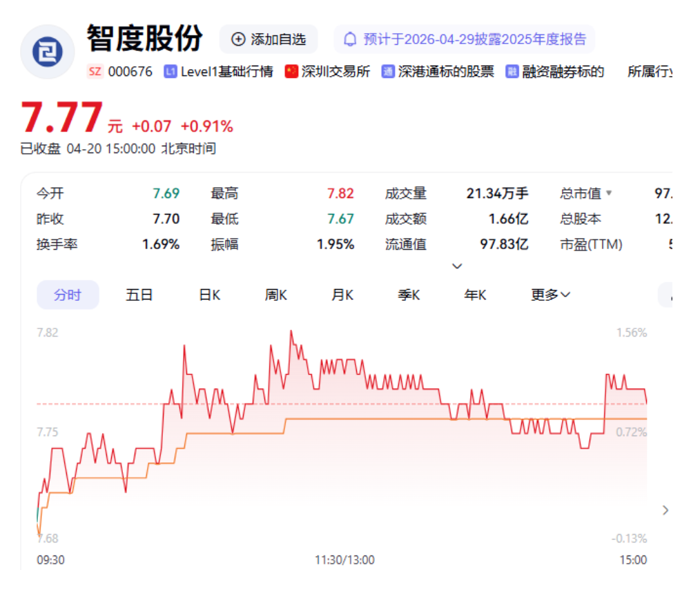The height and width of the screenshot is (590, 700).
Task: Click the 流通值 value 97.83亿
Action: (x=504, y=244)
